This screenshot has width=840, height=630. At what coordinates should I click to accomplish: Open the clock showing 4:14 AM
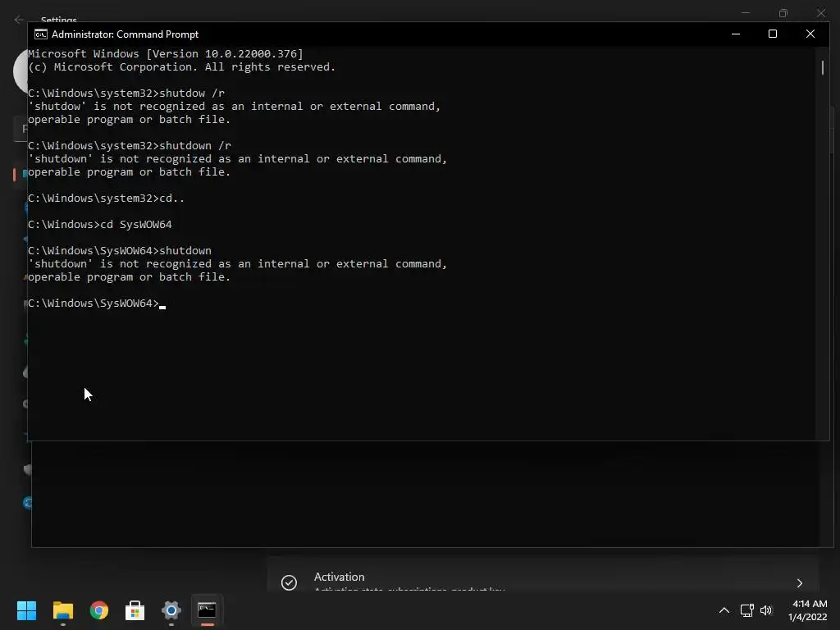point(807,610)
